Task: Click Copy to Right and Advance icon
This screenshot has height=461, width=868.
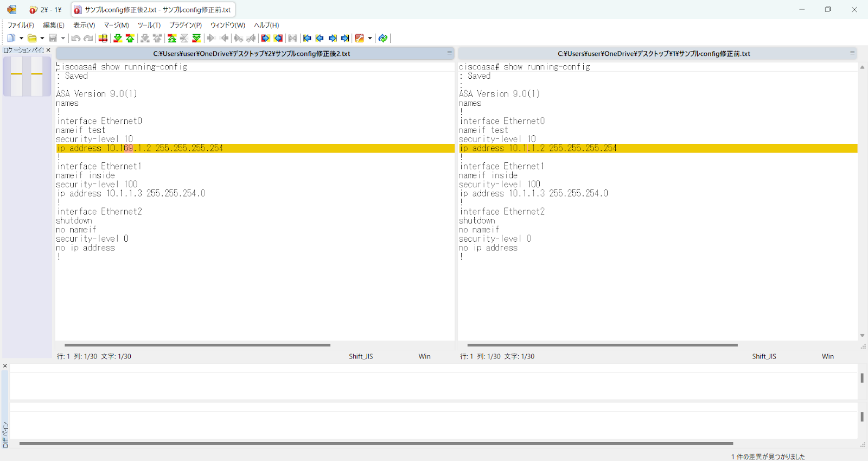Action: pyautogui.click(x=238, y=38)
